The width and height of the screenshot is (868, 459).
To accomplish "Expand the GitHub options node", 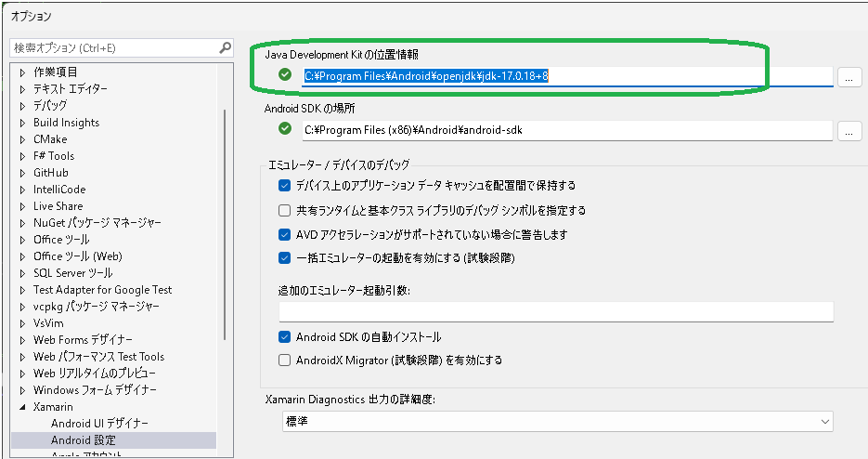I will [x=23, y=173].
